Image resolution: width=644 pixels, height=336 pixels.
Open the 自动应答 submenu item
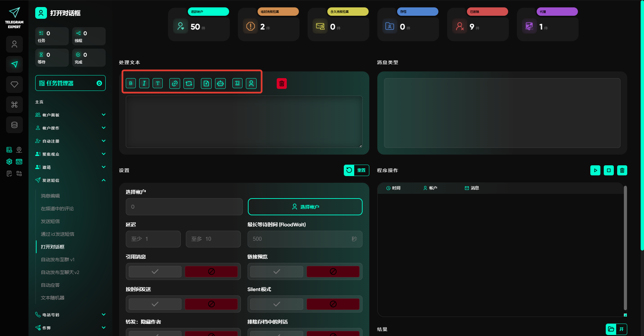coord(50,285)
